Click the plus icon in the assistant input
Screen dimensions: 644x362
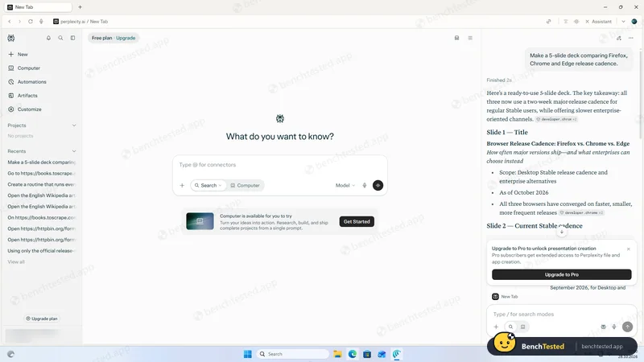tap(496, 327)
